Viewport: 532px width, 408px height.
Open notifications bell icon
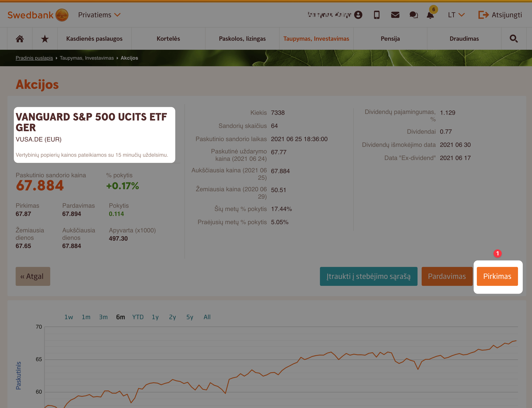pyautogui.click(x=430, y=15)
